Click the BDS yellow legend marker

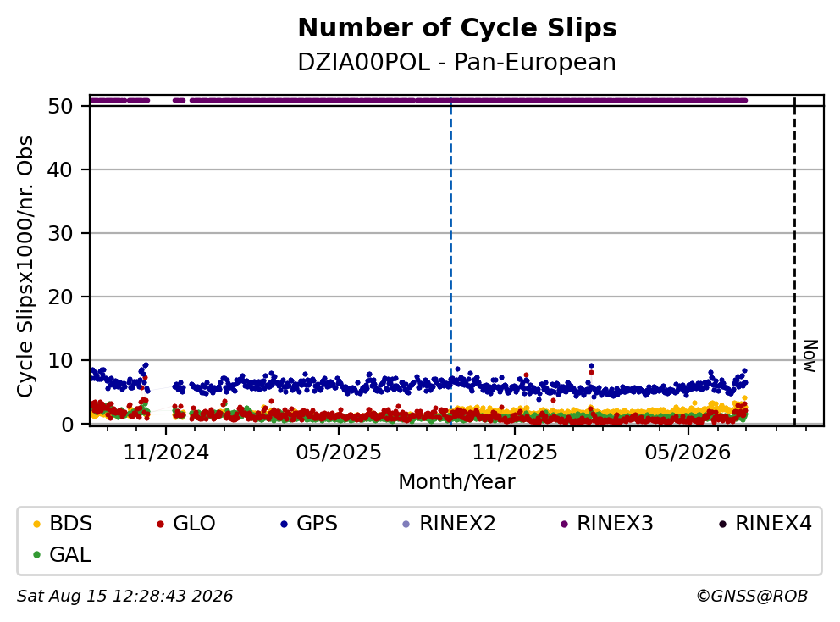coord(36,524)
